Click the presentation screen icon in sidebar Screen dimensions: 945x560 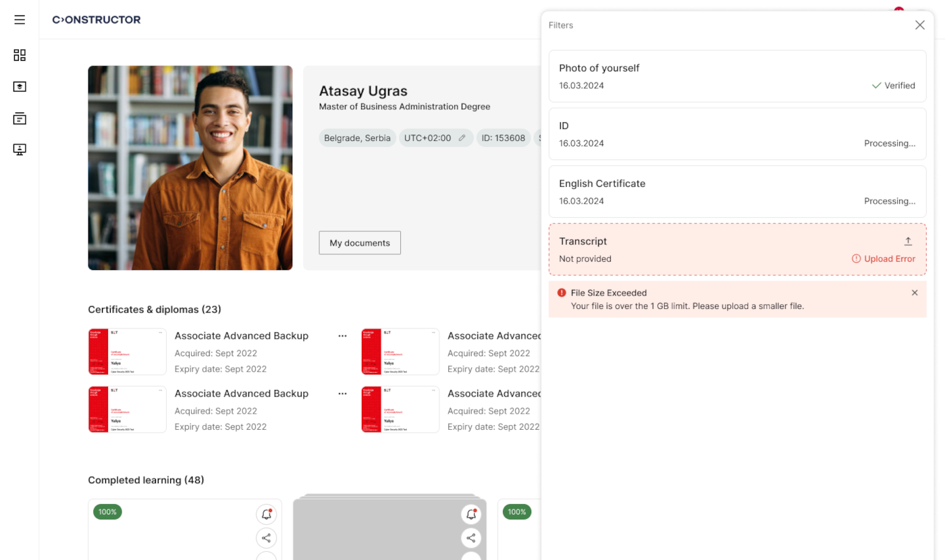coord(20,150)
